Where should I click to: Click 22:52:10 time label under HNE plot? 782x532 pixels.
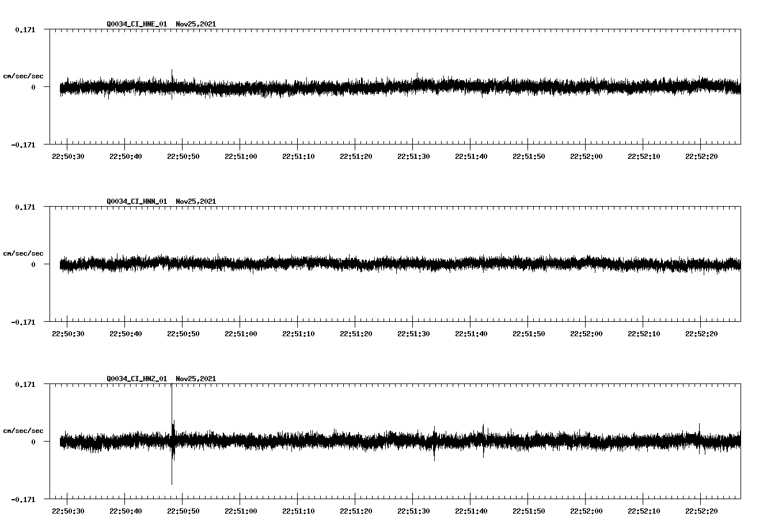tap(644, 156)
